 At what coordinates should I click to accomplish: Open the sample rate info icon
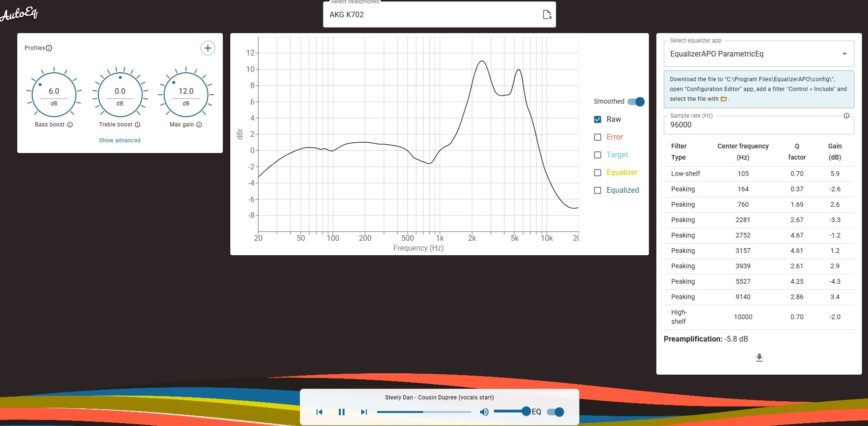pos(846,116)
